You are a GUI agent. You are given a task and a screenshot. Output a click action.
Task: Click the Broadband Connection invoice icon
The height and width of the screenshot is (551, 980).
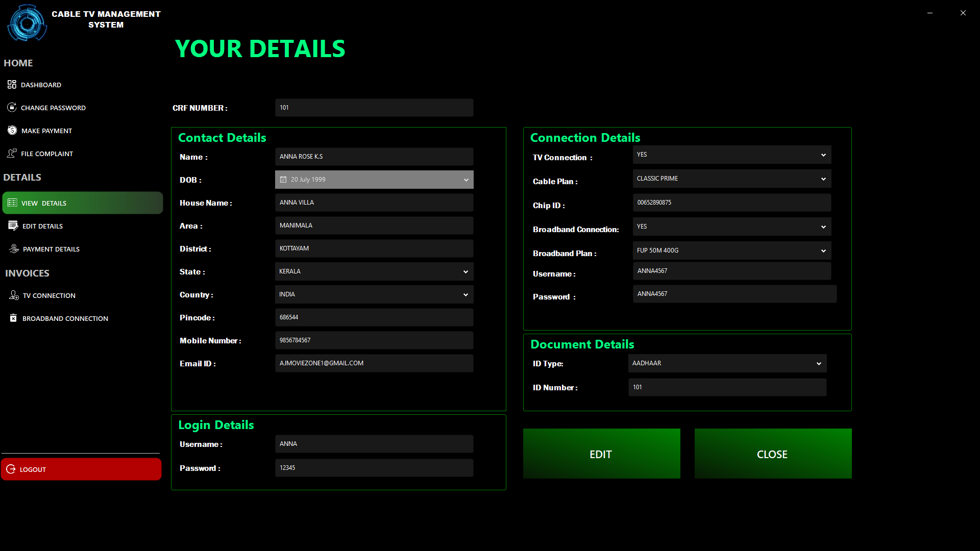click(x=13, y=317)
